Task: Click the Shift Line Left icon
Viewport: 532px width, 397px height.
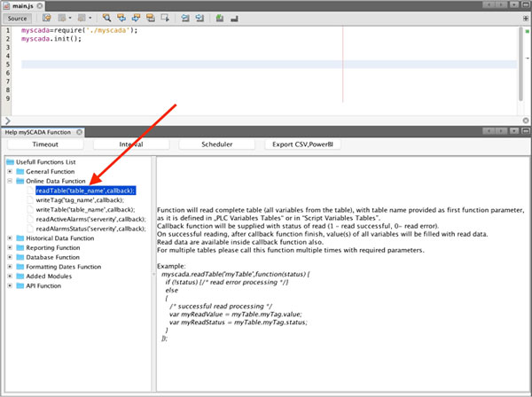Action: click(x=185, y=18)
